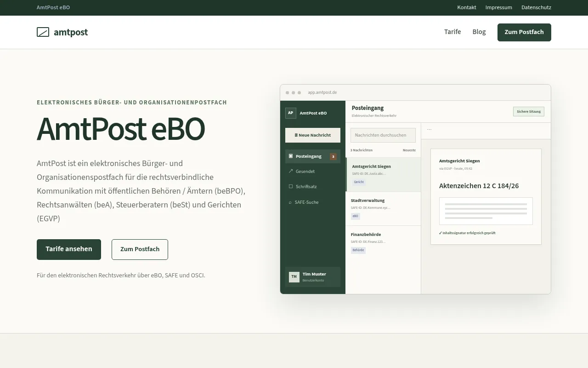Click the Neue Nachricht button
Viewport: 588px width, 368px height.
click(313, 135)
